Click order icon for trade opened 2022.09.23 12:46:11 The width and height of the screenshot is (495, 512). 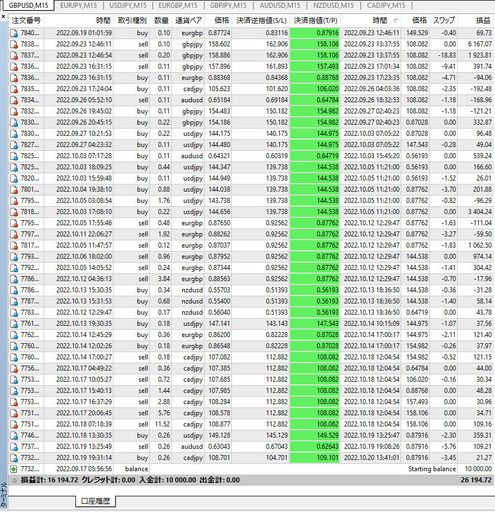[x=14, y=44]
